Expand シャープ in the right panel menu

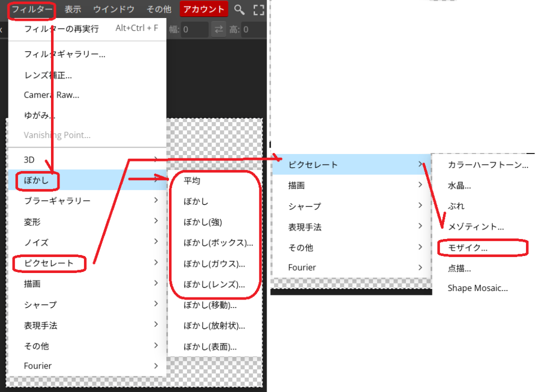[x=352, y=206]
